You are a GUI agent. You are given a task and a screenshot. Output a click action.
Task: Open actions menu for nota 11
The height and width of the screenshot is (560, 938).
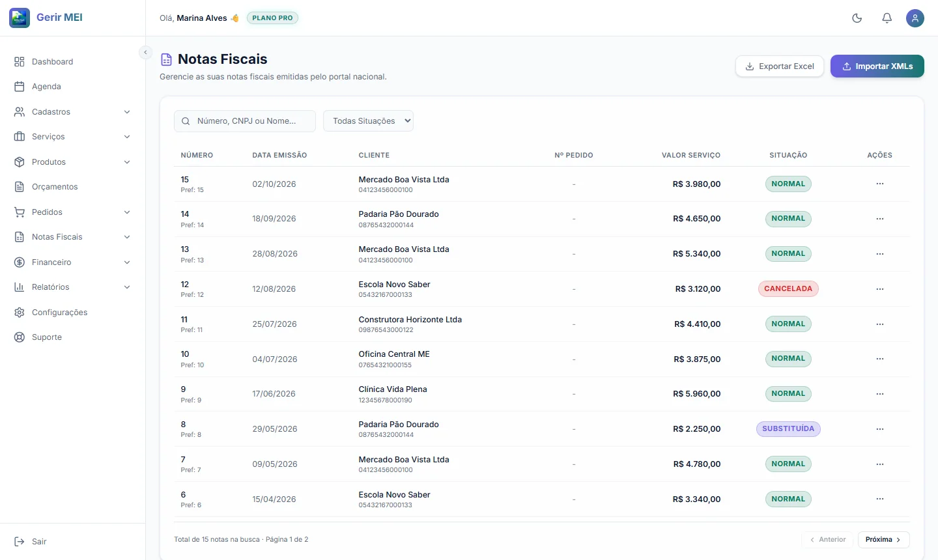(x=880, y=324)
